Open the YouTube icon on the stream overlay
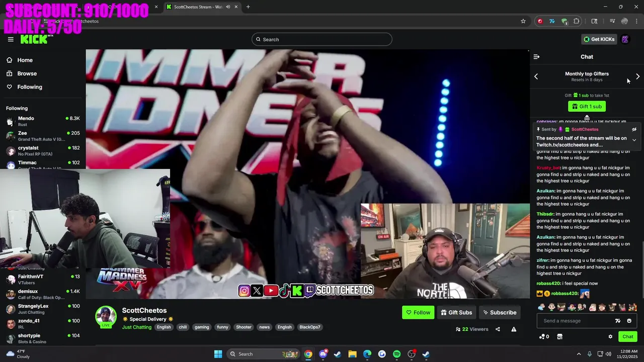Viewport: 644px width, 362px height. [271, 291]
